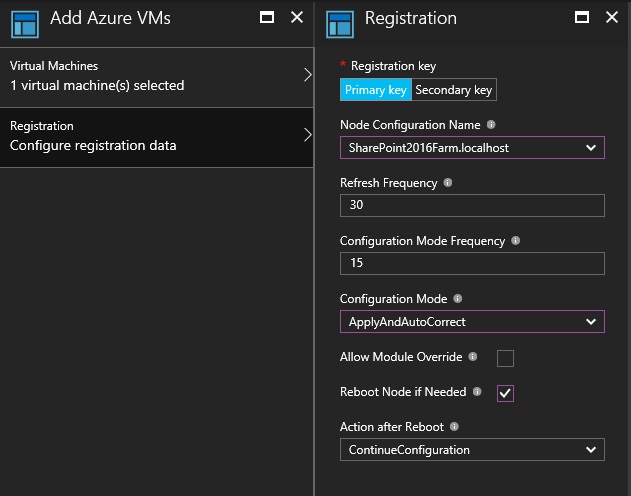Open the Node Configuration Name dropdown
This screenshot has width=631, height=496.
pos(472,148)
